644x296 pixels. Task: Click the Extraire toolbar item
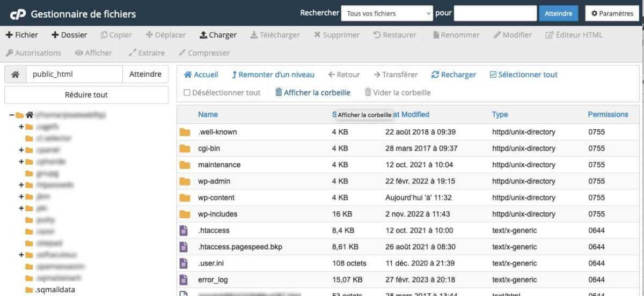[147, 53]
